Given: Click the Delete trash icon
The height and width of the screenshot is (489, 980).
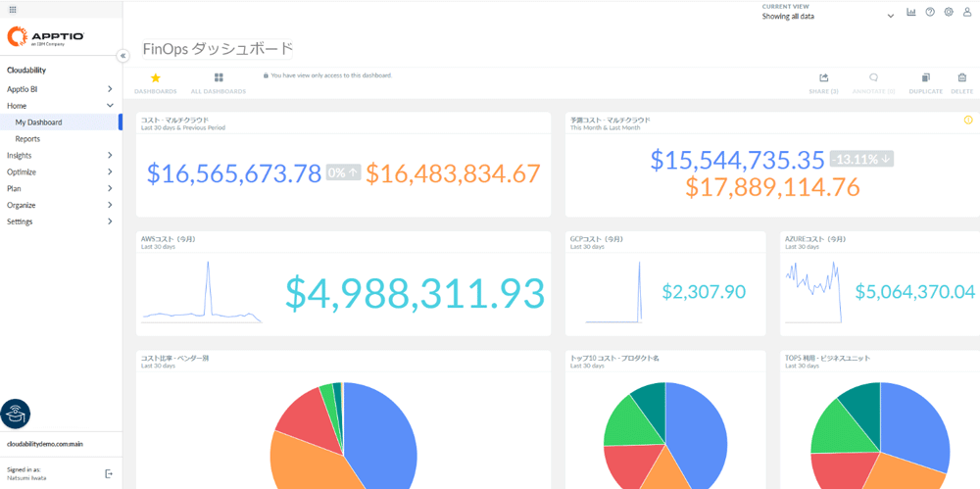Looking at the screenshot, I should click(962, 77).
